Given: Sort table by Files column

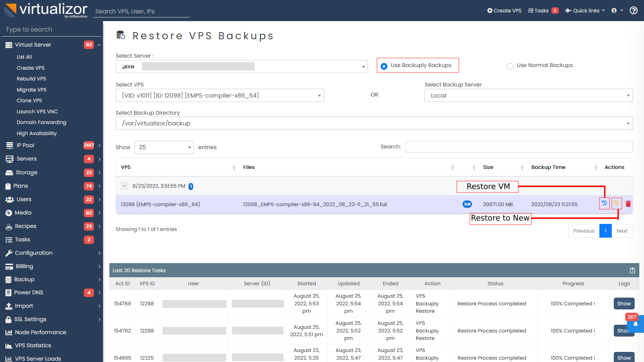Looking at the screenshot, I should 348,167.
